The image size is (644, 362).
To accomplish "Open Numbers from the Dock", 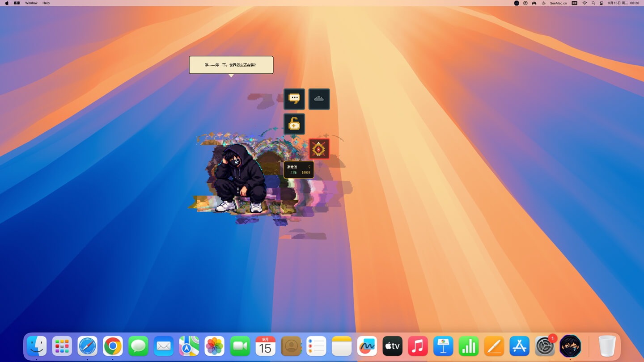I will tap(469, 346).
